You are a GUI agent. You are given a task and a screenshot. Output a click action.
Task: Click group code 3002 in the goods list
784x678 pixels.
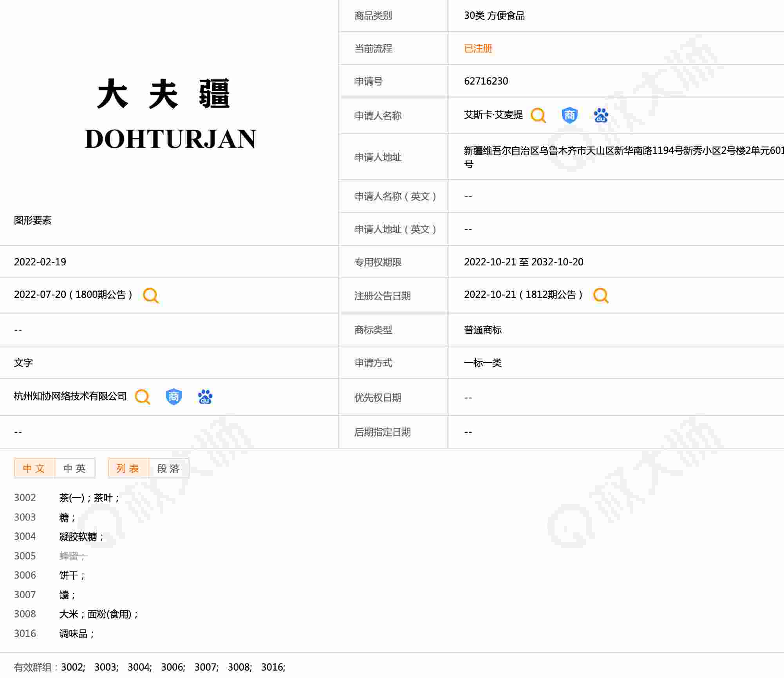(25, 498)
